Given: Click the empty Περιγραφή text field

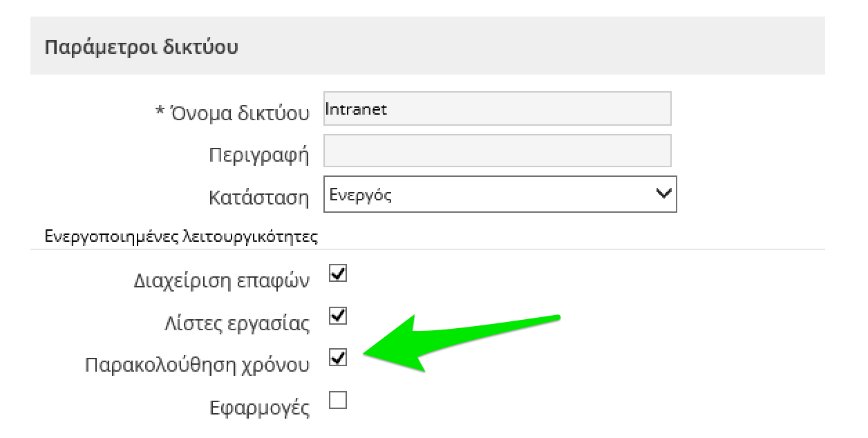Looking at the screenshot, I should (497, 151).
